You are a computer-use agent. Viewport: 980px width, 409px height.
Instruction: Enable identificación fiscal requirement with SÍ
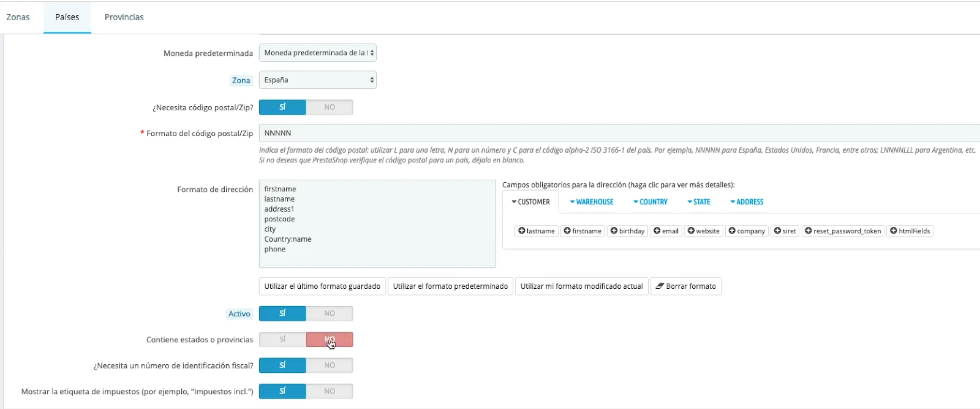coord(282,365)
